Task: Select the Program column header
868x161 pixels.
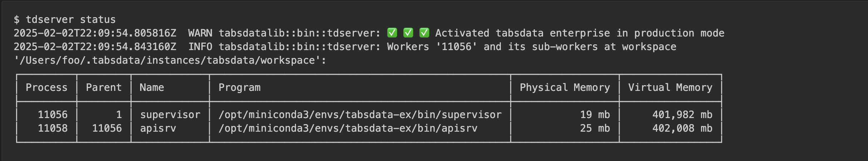Action: (240, 88)
